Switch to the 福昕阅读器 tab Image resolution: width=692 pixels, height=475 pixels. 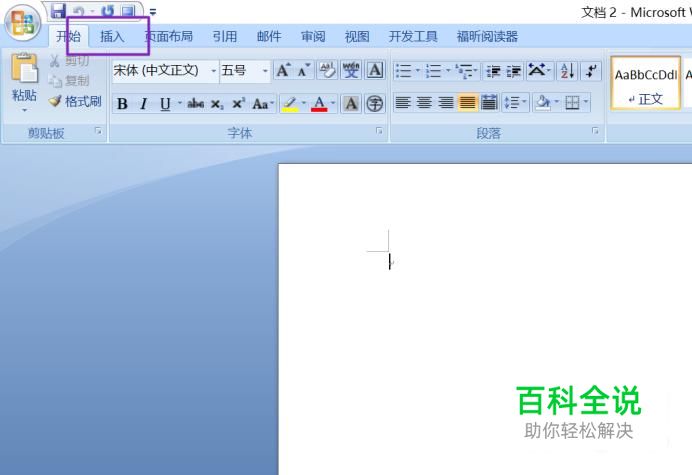click(x=487, y=36)
